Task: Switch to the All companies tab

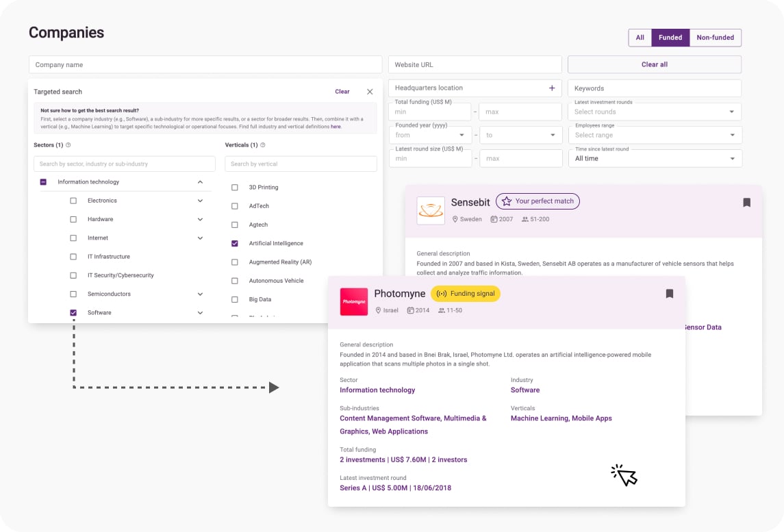Action: [x=640, y=38]
